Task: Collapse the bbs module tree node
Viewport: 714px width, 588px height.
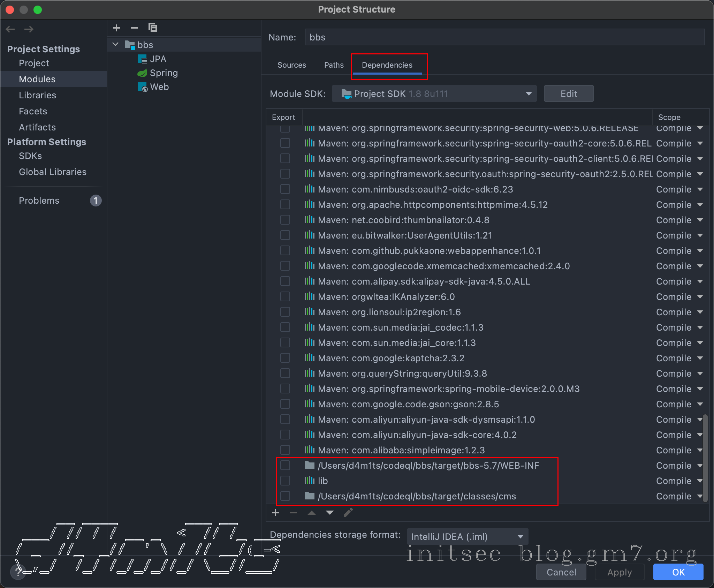Action: (x=116, y=45)
